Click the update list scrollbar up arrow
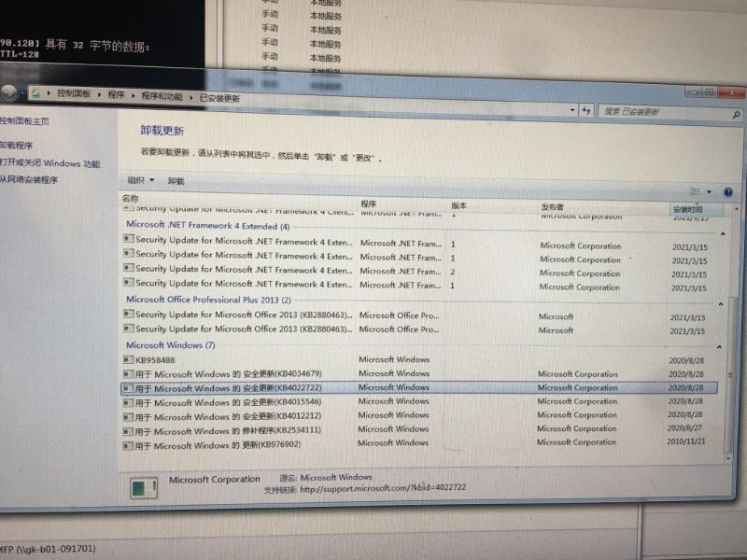Screen dimensions: 747x560 point(737,209)
